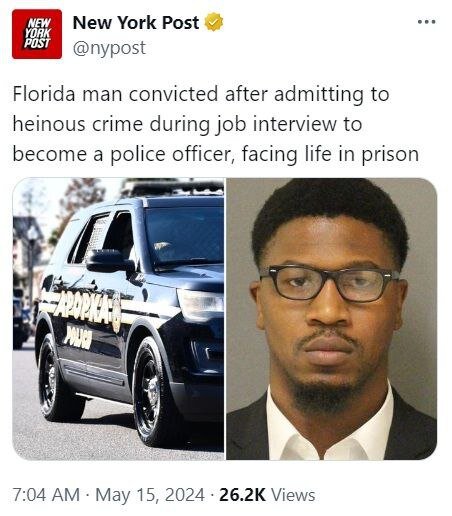Click the phrase facing life in prison
The height and width of the screenshot is (516, 452).
tap(330, 154)
